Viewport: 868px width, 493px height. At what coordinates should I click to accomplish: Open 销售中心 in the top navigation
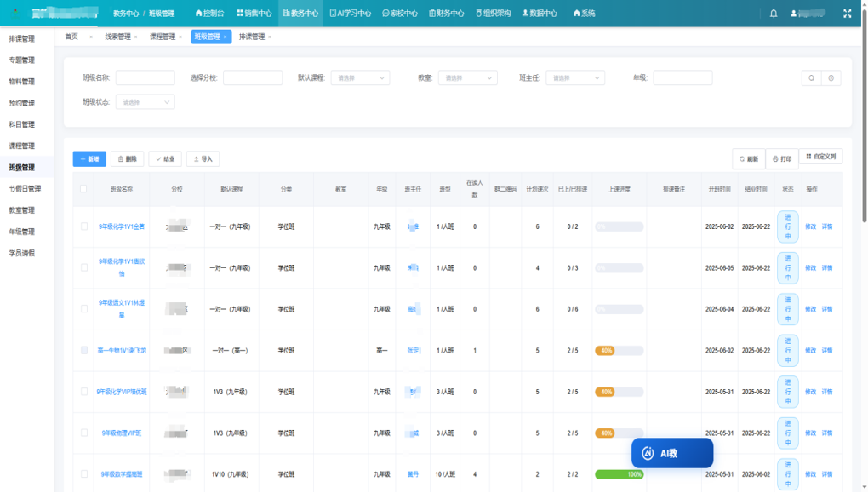click(x=254, y=14)
